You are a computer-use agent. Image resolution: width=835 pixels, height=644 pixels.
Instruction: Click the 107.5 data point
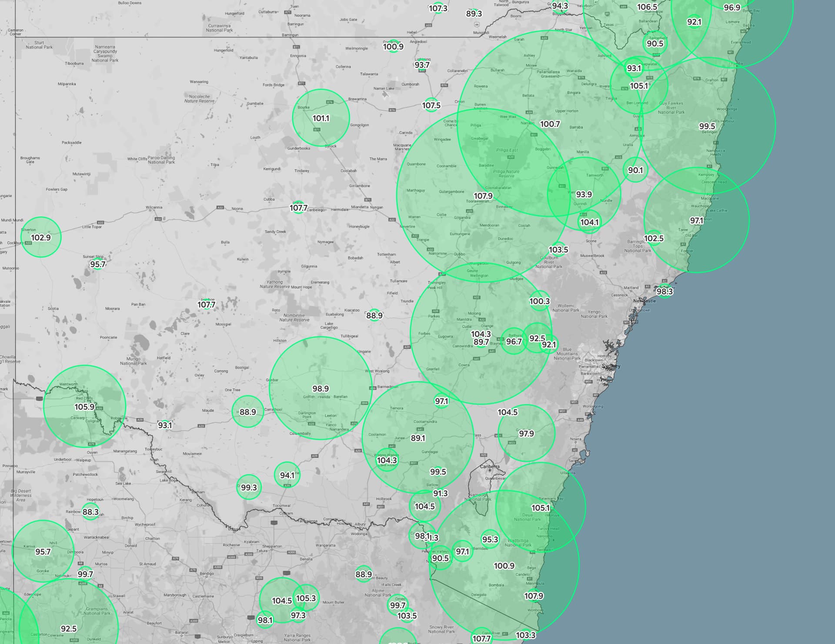[431, 105]
